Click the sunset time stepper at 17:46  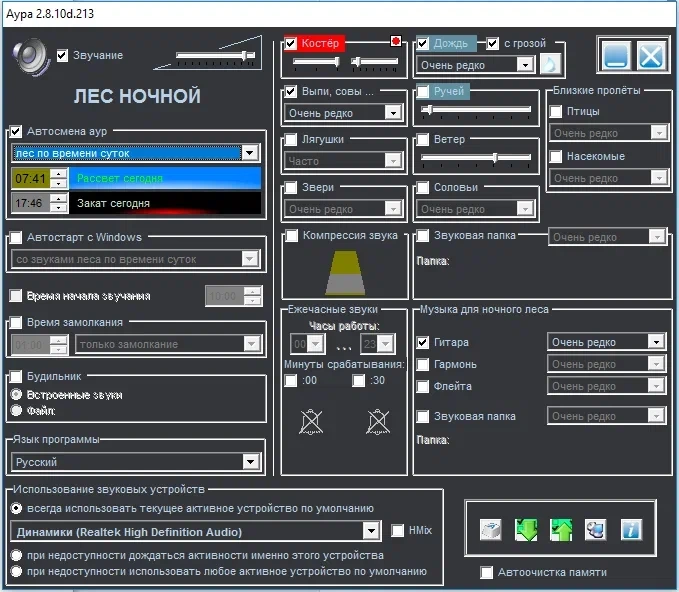59,203
